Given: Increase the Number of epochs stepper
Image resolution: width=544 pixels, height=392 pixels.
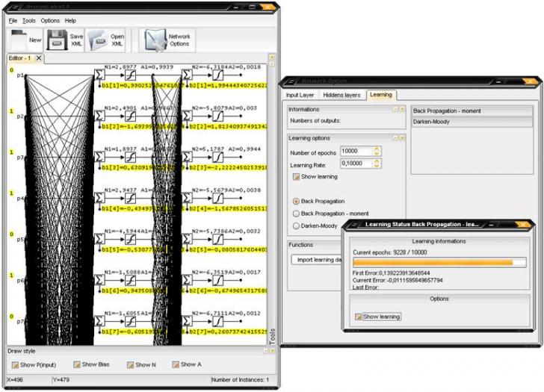Looking at the screenshot, I should click(377, 149).
